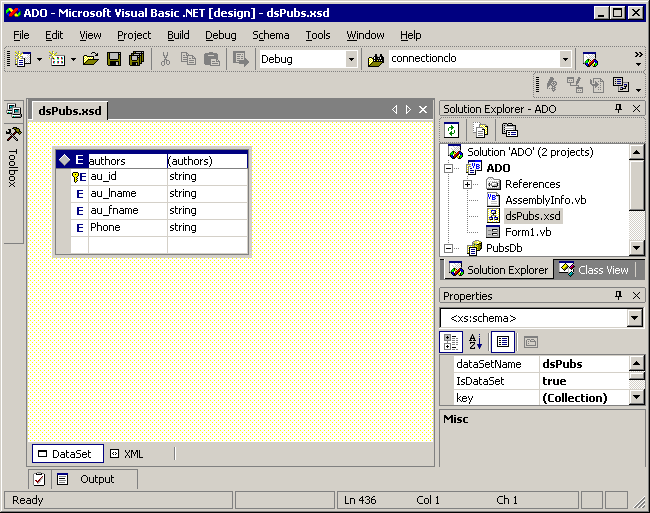Click the Solution Explorer icon in the main toolbar

pos(590,60)
